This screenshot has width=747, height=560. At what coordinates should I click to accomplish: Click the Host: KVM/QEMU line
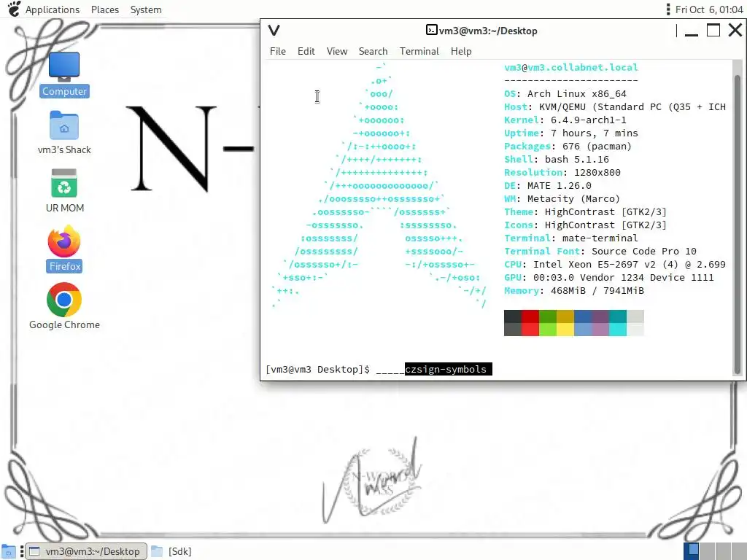615,107
